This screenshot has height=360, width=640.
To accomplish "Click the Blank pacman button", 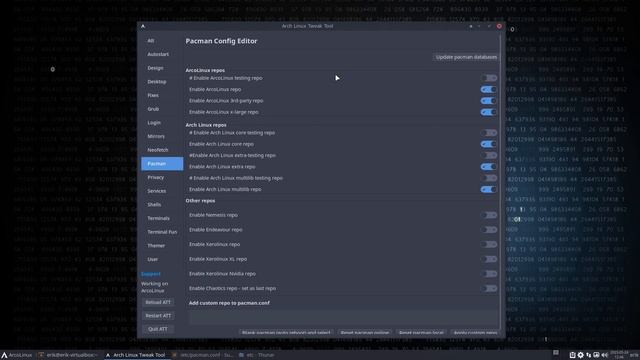I will tap(286, 333).
